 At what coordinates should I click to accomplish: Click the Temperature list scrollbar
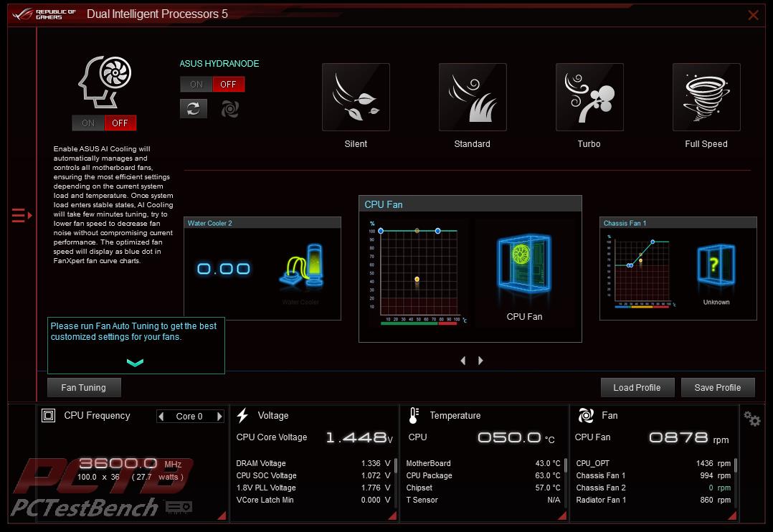tap(566, 465)
